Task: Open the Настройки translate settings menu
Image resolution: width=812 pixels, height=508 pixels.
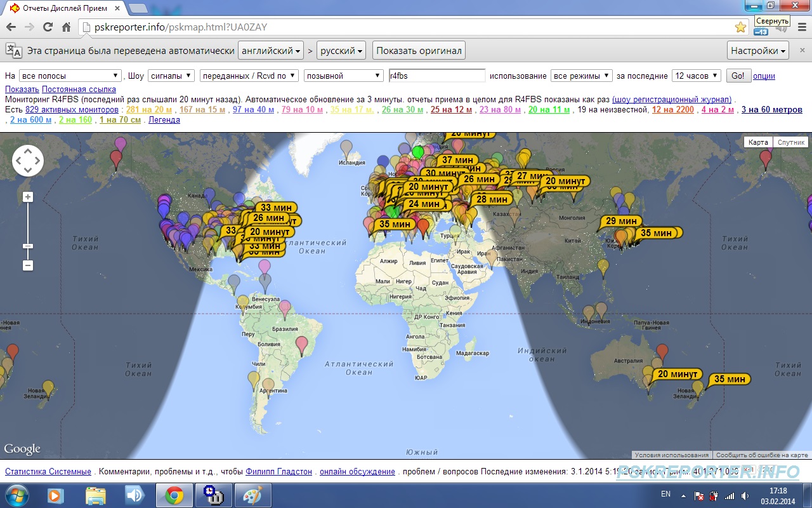Action: (x=758, y=51)
